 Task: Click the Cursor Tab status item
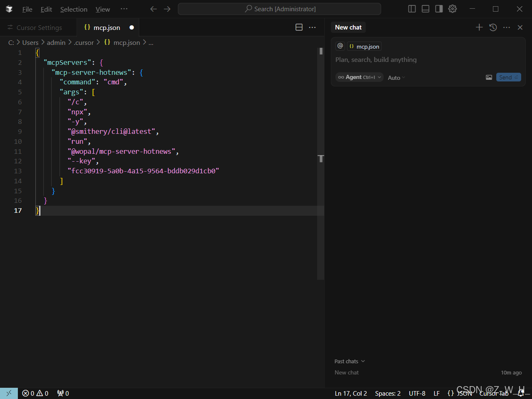click(x=494, y=393)
